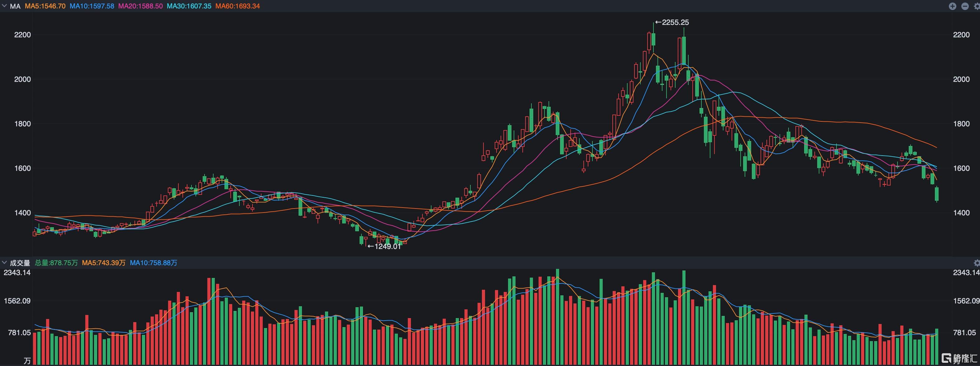Viewport: 980px width, 366px height.
Task: Collapse the 成交量 volume panel chevron
Action: 5,262
